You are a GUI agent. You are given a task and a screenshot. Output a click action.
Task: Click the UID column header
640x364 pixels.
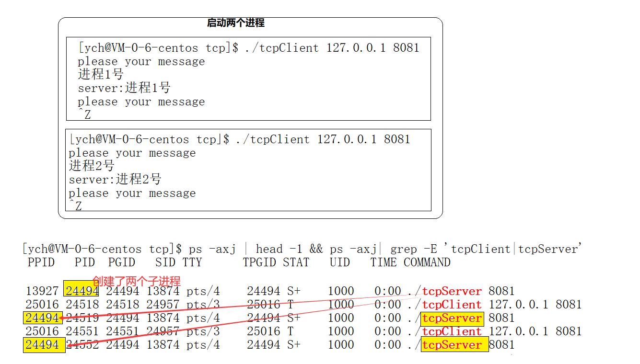pos(340,262)
